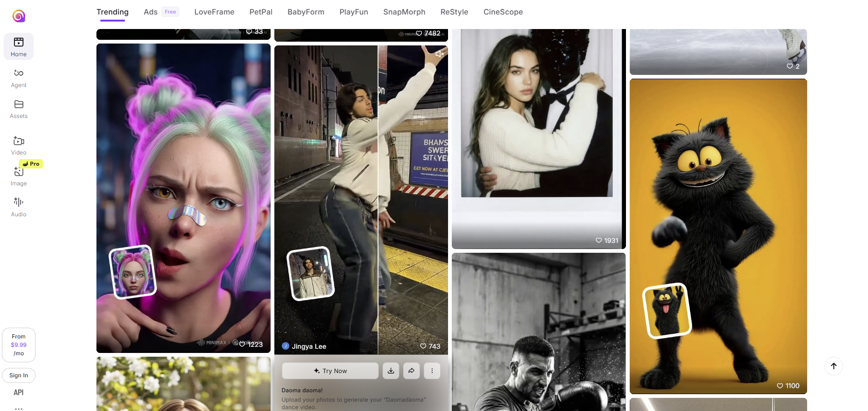868x411 pixels.
Task: Open the Agent tool in sidebar
Action: click(19, 78)
